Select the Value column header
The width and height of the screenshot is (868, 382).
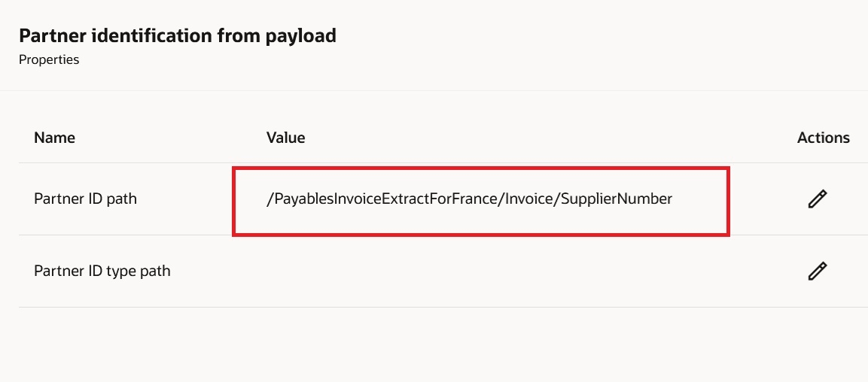[x=285, y=138]
